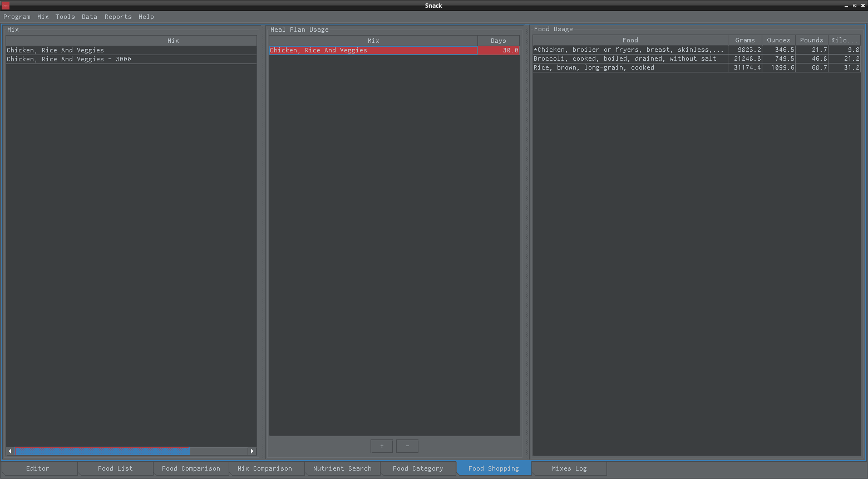Viewport: 868px width, 479px height.
Task: Open the Tools menu
Action: click(65, 17)
